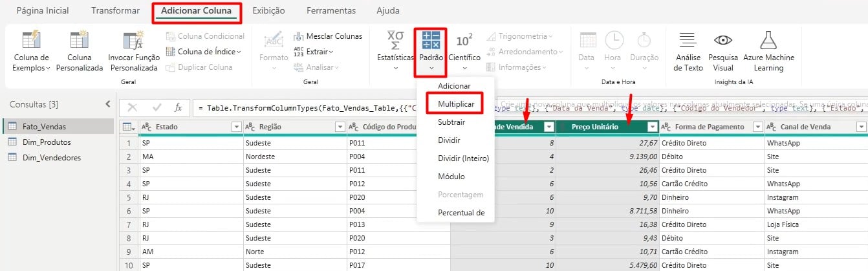Click Loja Física cell
This screenshot has width=868, height=271.
click(x=816, y=224)
